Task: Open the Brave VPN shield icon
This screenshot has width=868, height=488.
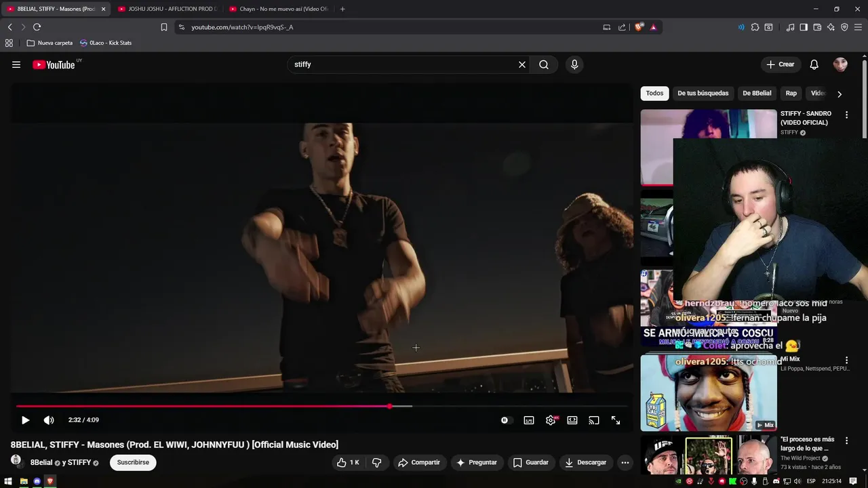Action: pos(844,27)
